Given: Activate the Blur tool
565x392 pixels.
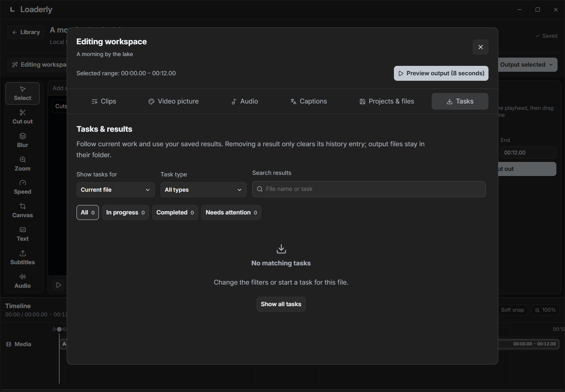Looking at the screenshot, I should (x=22, y=140).
